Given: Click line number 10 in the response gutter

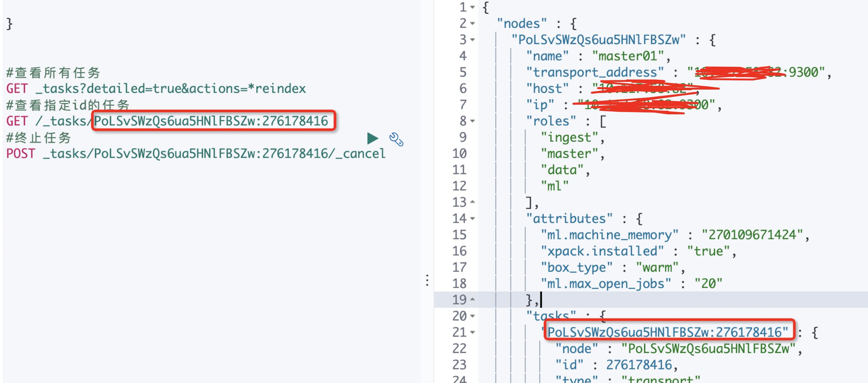Looking at the screenshot, I should [460, 154].
